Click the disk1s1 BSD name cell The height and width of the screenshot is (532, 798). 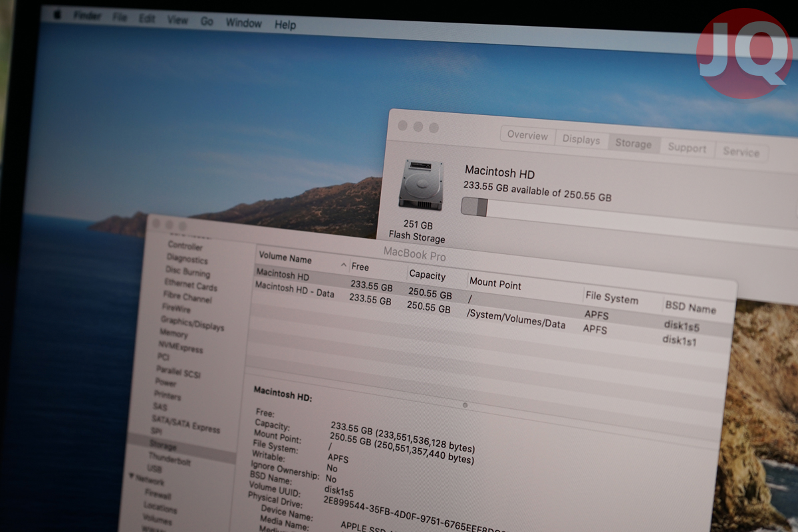point(680,340)
